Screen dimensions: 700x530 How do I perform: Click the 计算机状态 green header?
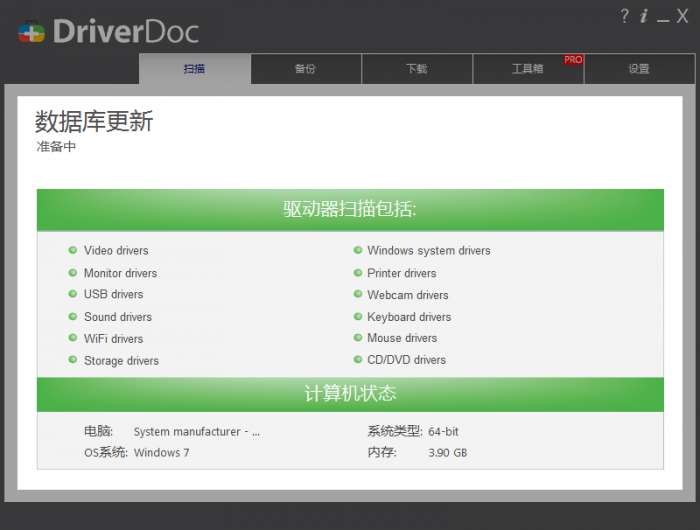point(350,394)
